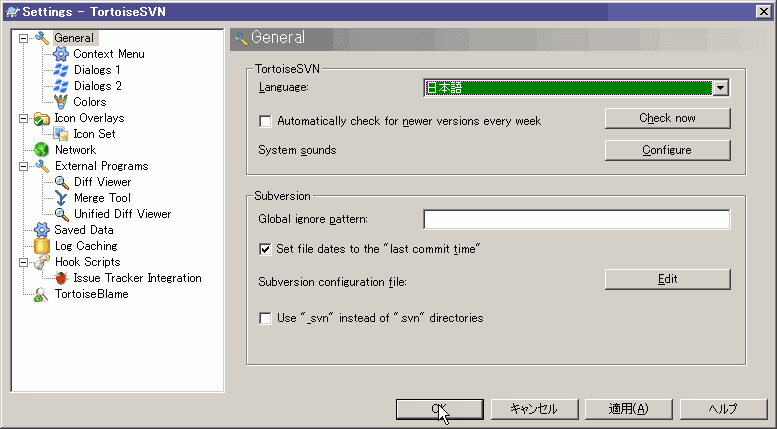
Task: Click the tortoise icon in title bar
Action: pos(12,12)
